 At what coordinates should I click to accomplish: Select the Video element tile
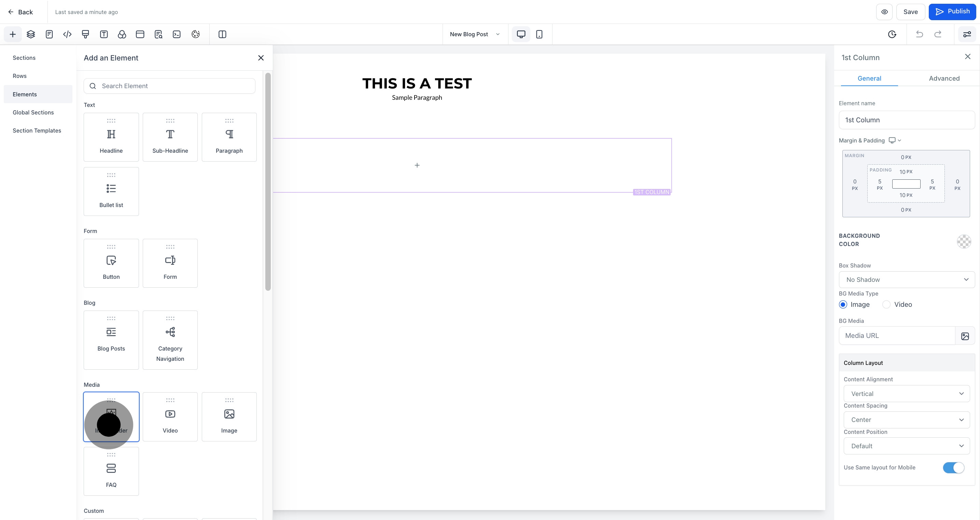[170, 417]
